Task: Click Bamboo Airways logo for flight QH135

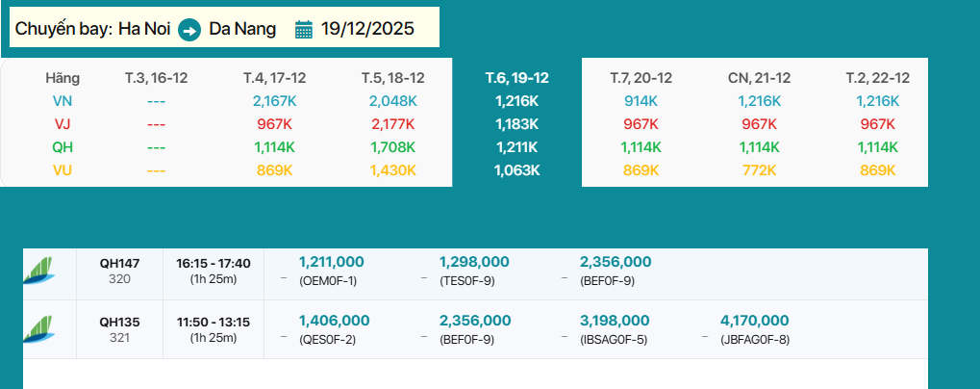Action: [x=39, y=328]
